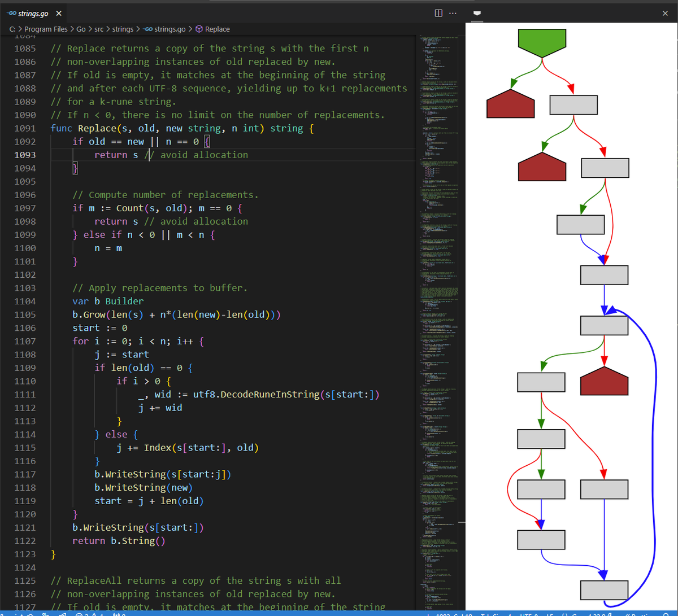Click 'b.Grow' on line 1105

(89, 314)
